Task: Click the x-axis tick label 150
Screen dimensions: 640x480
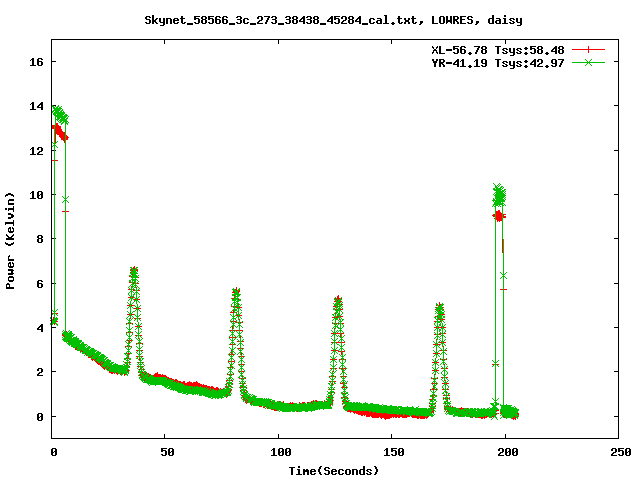Action: tap(394, 452)
